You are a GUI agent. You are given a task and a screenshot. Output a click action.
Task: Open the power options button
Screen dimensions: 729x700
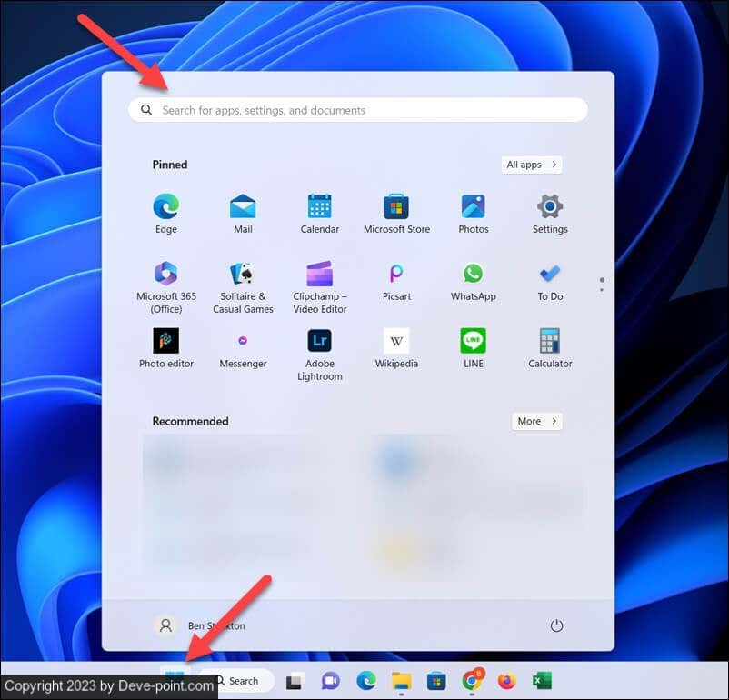[x=557, y=625]
